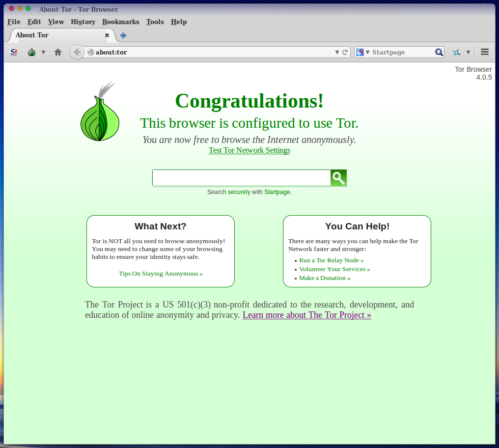Screen dimensions: 499x448
Task: Expand the Torbutton dropdown arrow
Action: [x=43, y=52]
